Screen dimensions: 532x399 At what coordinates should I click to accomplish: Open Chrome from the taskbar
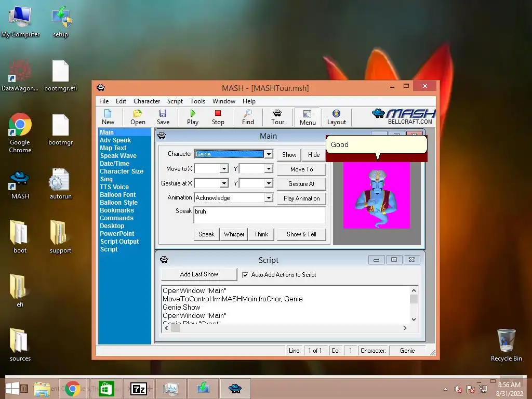(x=72, y=389)
